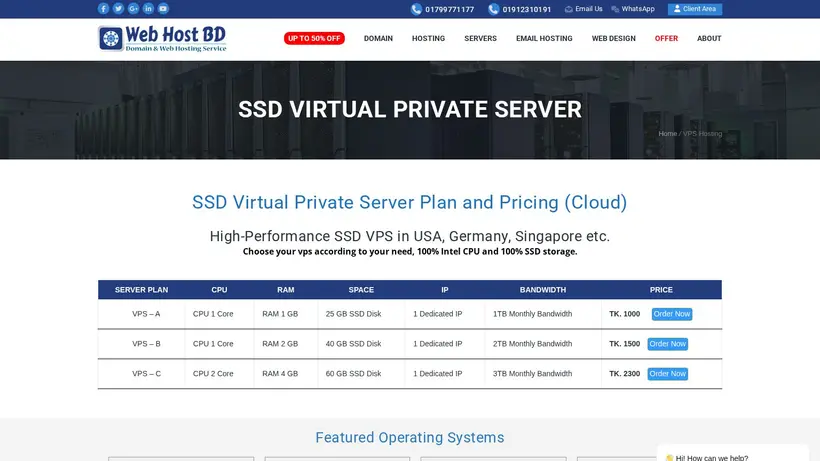Open the DOMAIN menu
The height and width of the screenshot is (461, 820).
pyautogui.click(x=378, y=38)
